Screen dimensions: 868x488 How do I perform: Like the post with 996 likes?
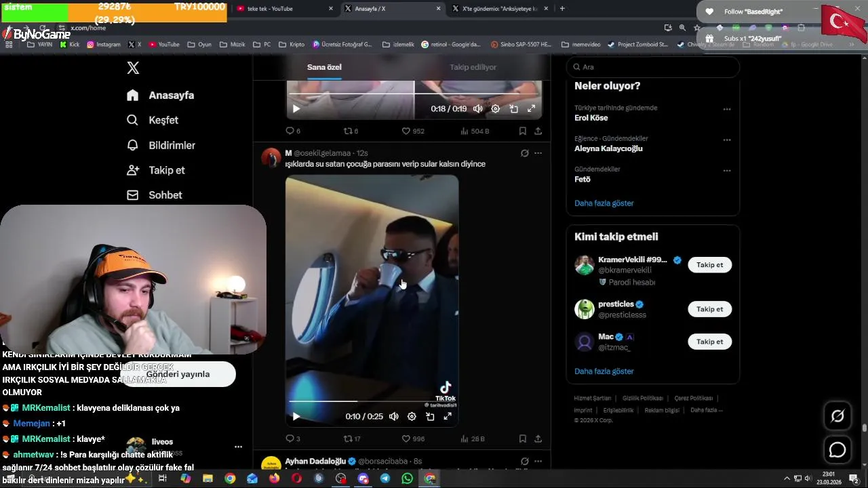[x=413, y=439]
